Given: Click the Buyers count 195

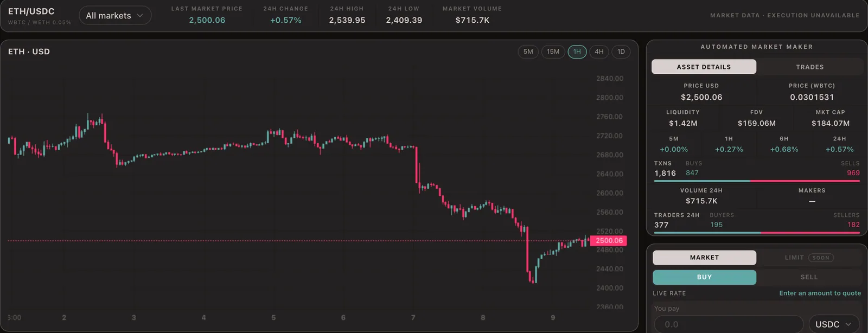Looking at the screenshot, I should (x=717, y=225).
